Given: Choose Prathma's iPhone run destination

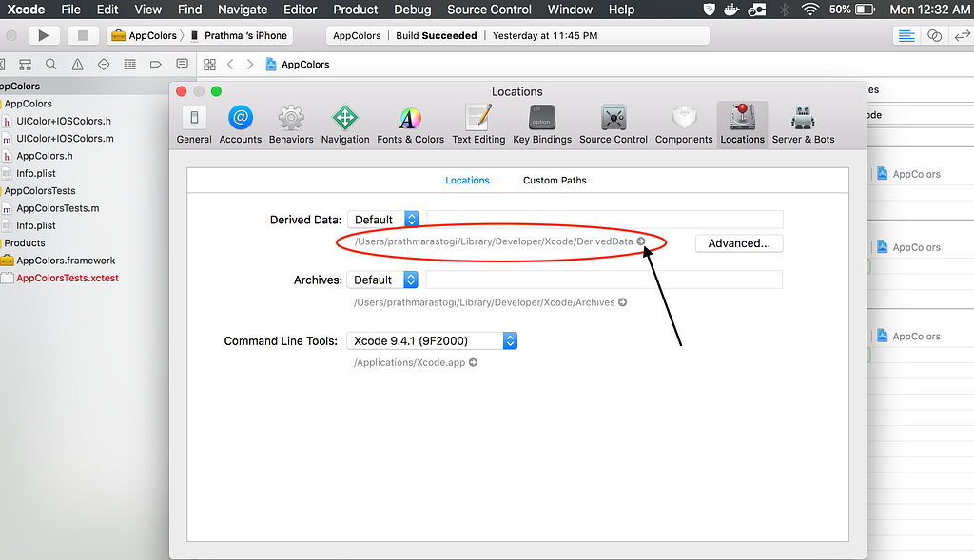Looking at the screenshot, I should [239, 35].
